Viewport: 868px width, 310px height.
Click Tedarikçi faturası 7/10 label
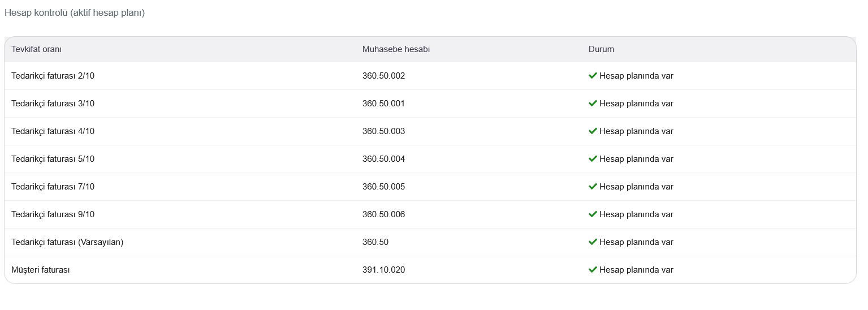(x=53, y=187)
